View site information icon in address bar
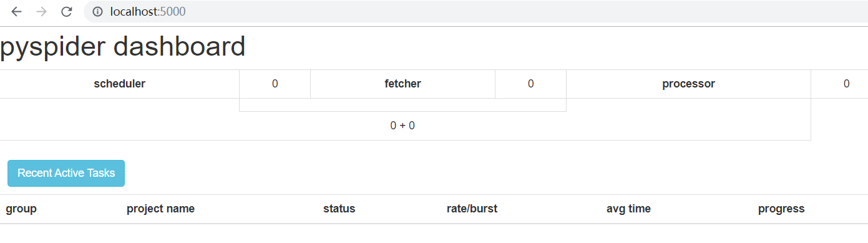This screenshot has height=243, width=868. tap(98, 11)
